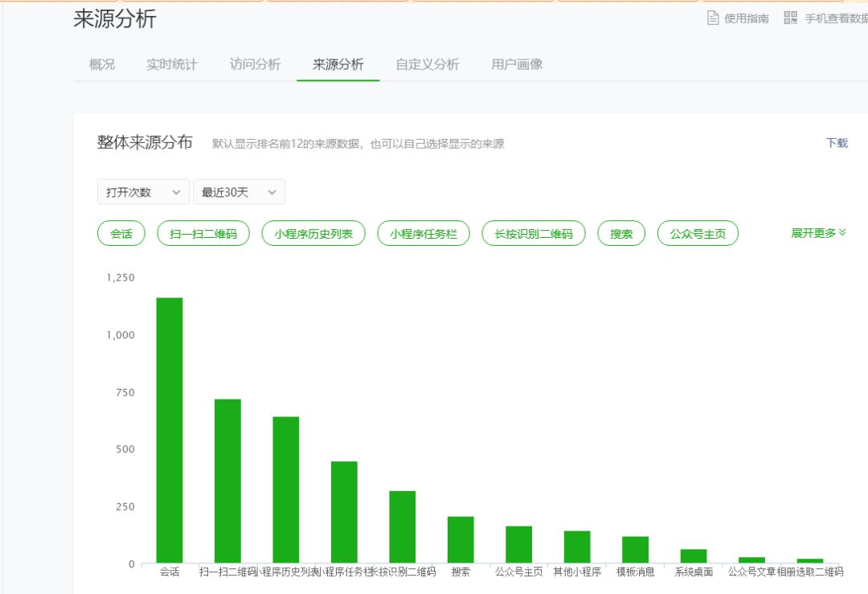
Task: Toggle the 小程序历史列表 source filter
Action: coord(313,233)
